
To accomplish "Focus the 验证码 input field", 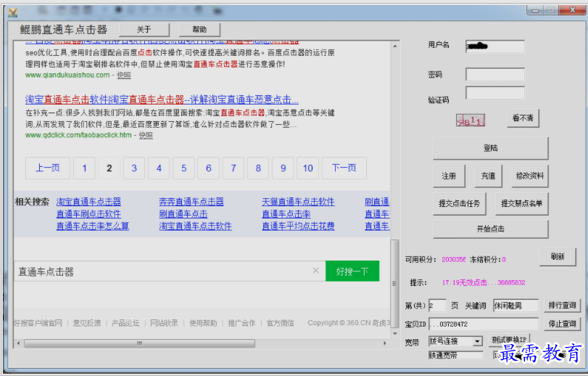I will pos(495,93).
